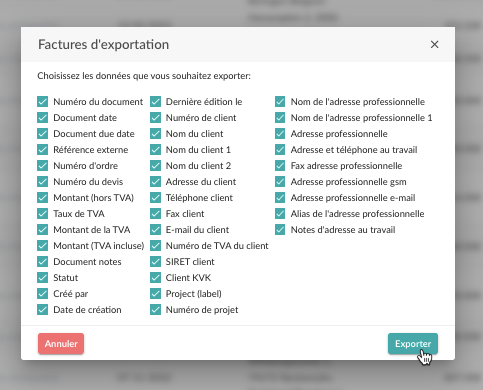Click the Exporter button
Image resolution: width=483 pixels, height=390 pixels.
(413, 344)
